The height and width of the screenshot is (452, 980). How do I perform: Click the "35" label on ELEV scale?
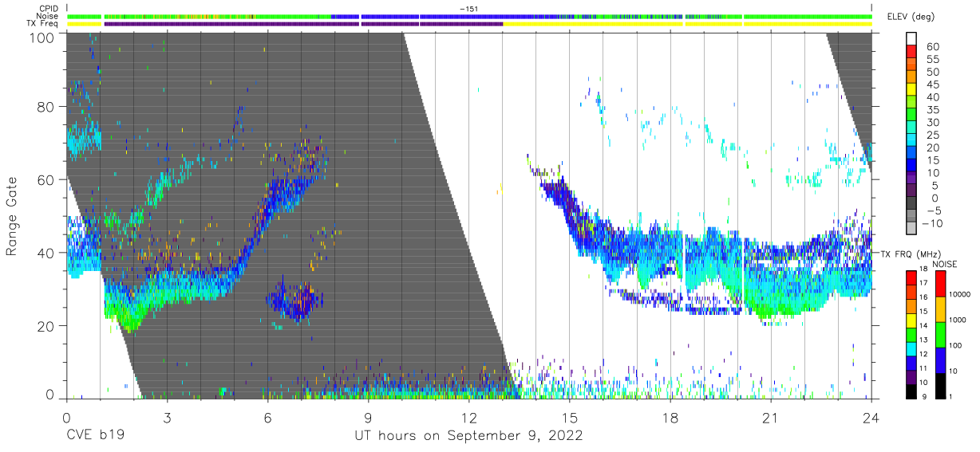pos(932,110)
